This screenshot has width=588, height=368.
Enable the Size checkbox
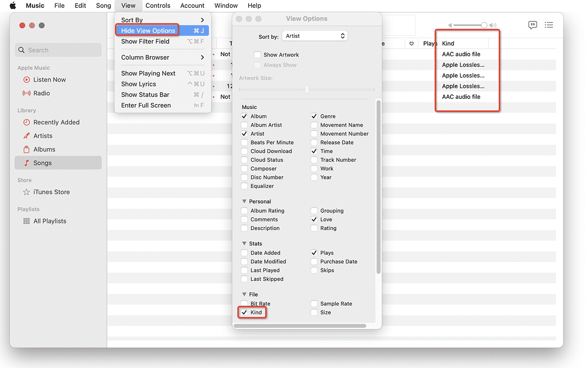[314, 312]
